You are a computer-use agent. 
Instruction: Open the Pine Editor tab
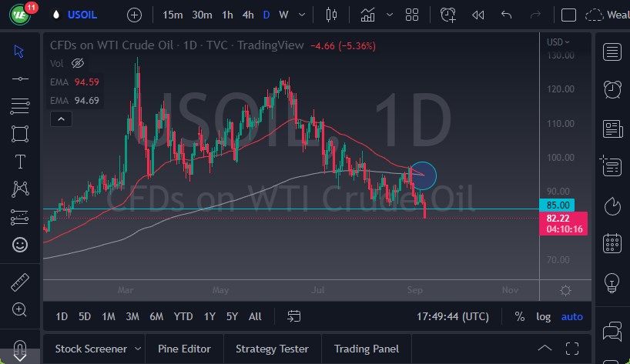tap(184, 349)
